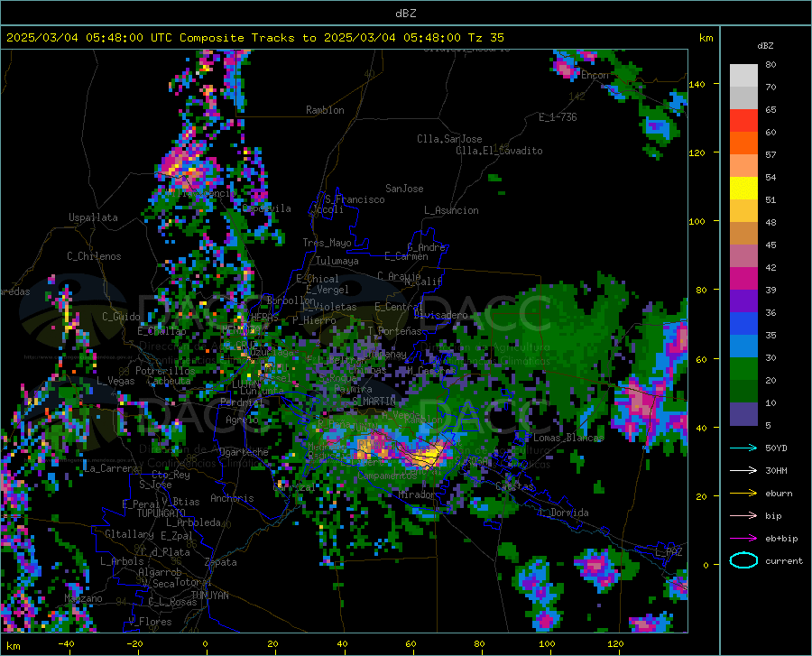Select the light blue 35 dBZ swatch
The image size is (812, 656).
[x=743, y=346]
